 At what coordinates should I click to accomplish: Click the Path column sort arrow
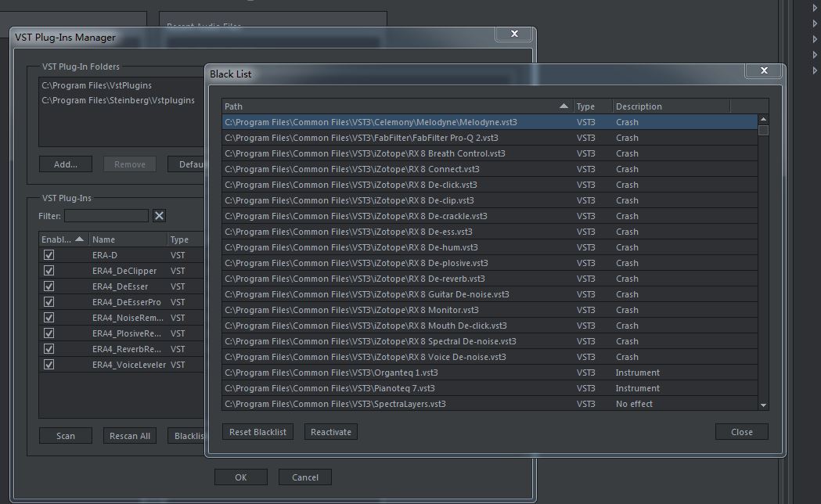(x=564, y=106)
